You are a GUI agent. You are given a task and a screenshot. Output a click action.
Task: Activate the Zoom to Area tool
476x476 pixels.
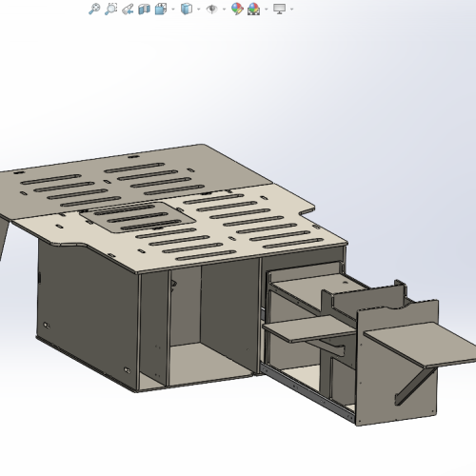coord(110,9)
